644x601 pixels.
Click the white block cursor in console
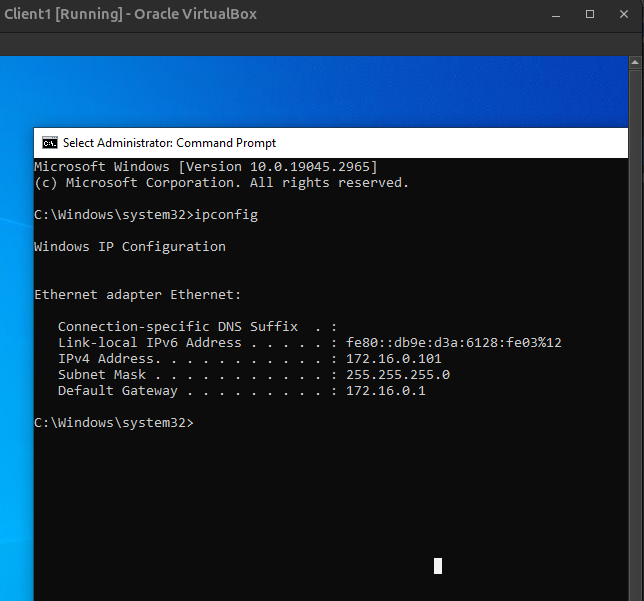[x=438, y=566]
